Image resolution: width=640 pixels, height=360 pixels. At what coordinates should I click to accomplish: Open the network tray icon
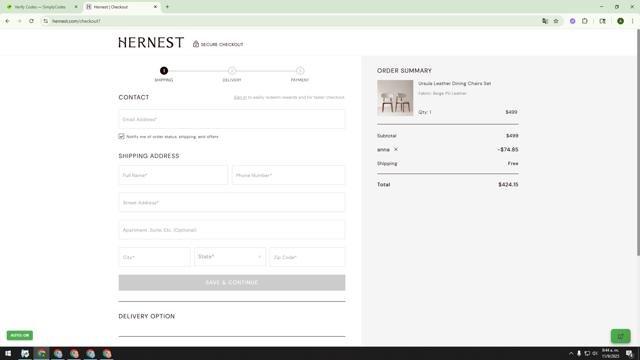(x=587, y=353)
